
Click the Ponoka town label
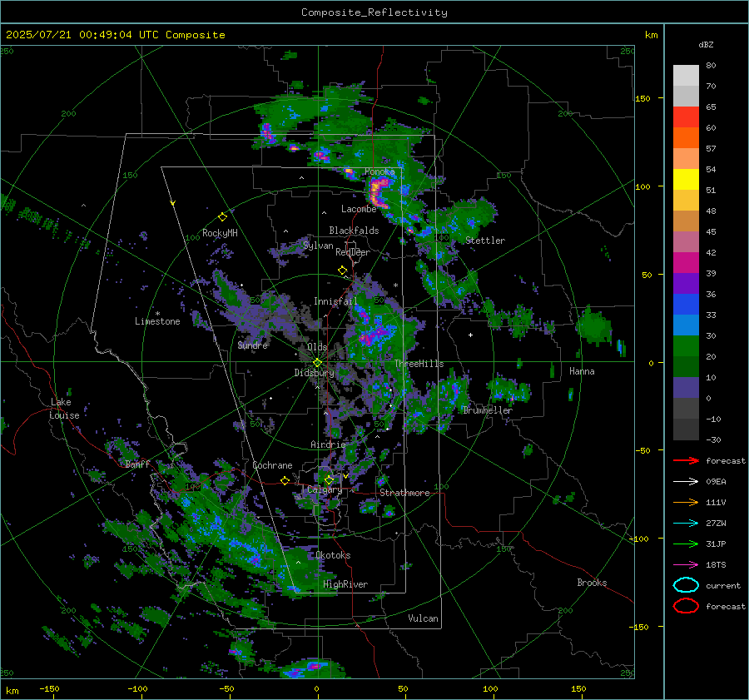379,171
